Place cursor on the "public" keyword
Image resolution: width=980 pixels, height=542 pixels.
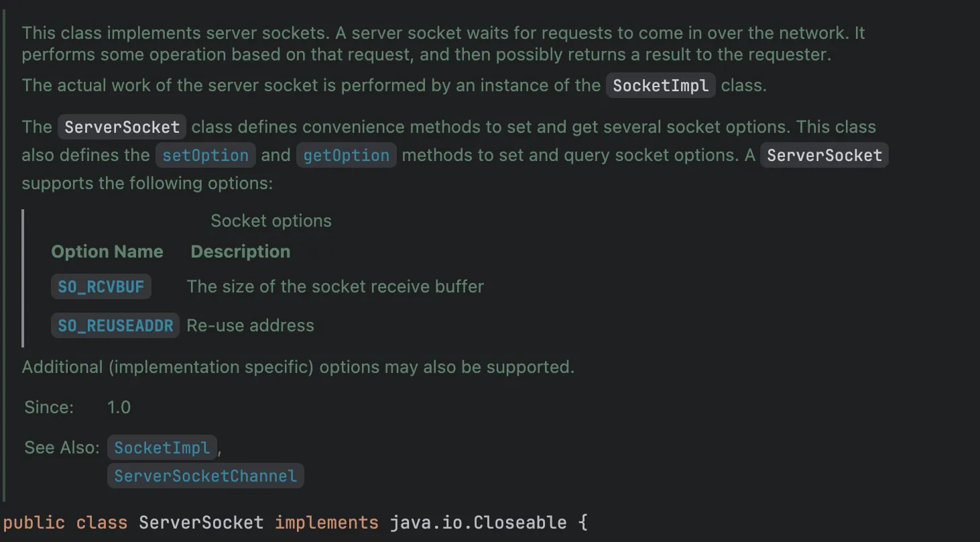34,523
